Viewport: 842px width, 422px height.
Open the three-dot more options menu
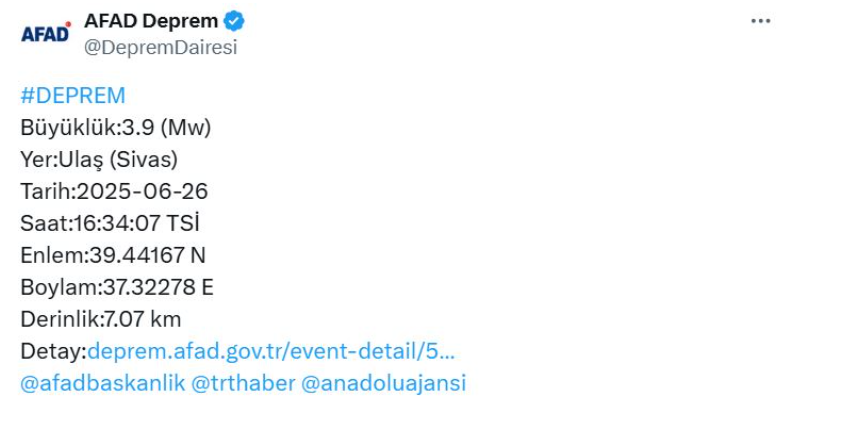tap(760, 21)
